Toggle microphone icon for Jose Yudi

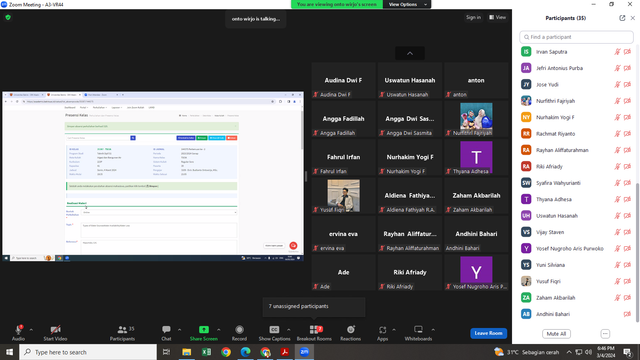click(617, 84)
